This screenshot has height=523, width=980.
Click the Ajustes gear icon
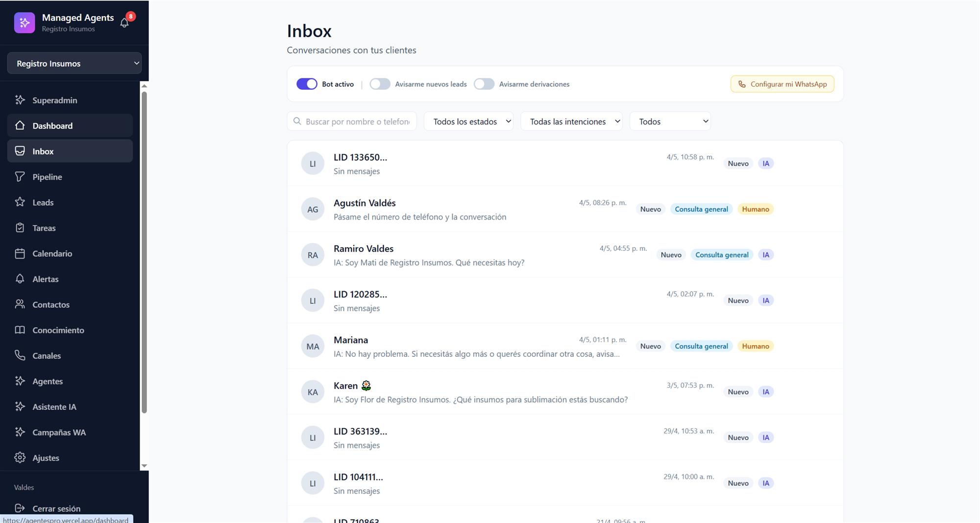(x=20, y=457)
